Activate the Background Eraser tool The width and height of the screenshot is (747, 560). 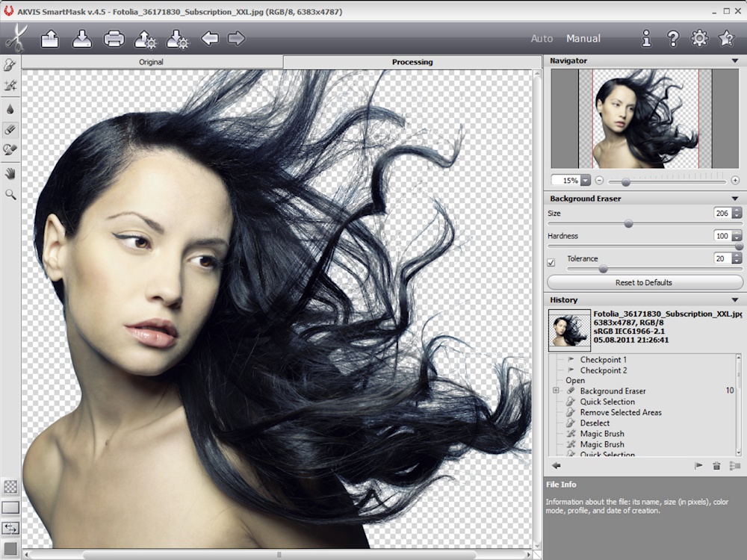click(x=10, y=129)
